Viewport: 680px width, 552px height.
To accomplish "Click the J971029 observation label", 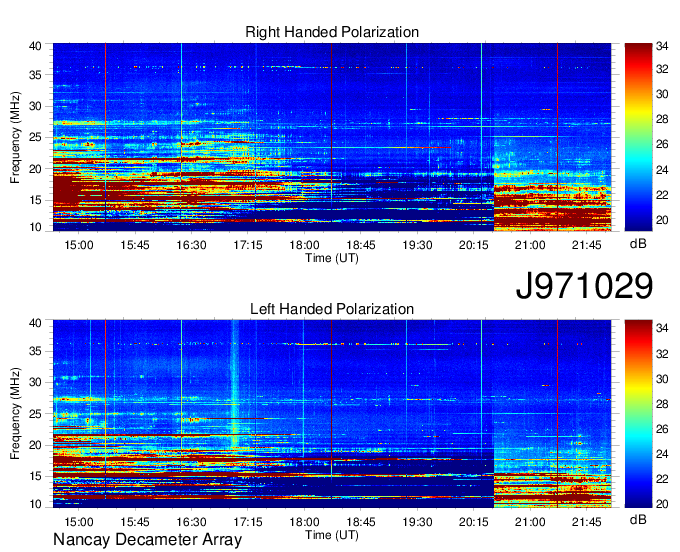I will pos(584,286).
